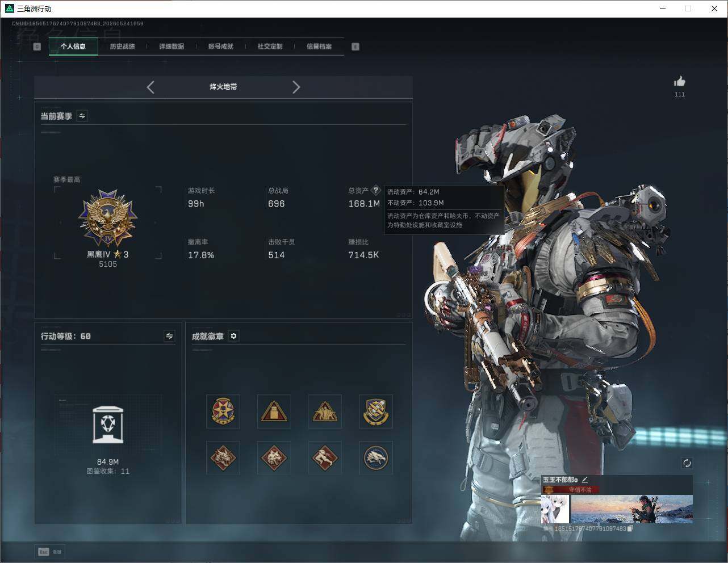
Task: Give a thumbs-up like
Action: [x=680, y=82]
